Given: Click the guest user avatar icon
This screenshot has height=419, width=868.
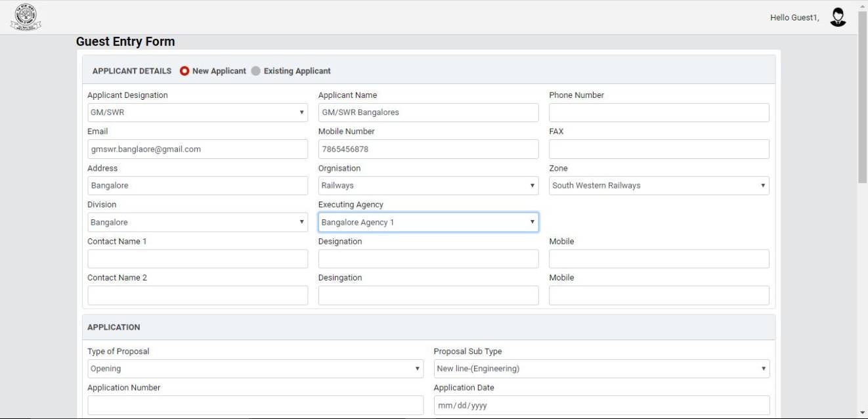Looking at the screenshot, I should (x=838, y=17).
